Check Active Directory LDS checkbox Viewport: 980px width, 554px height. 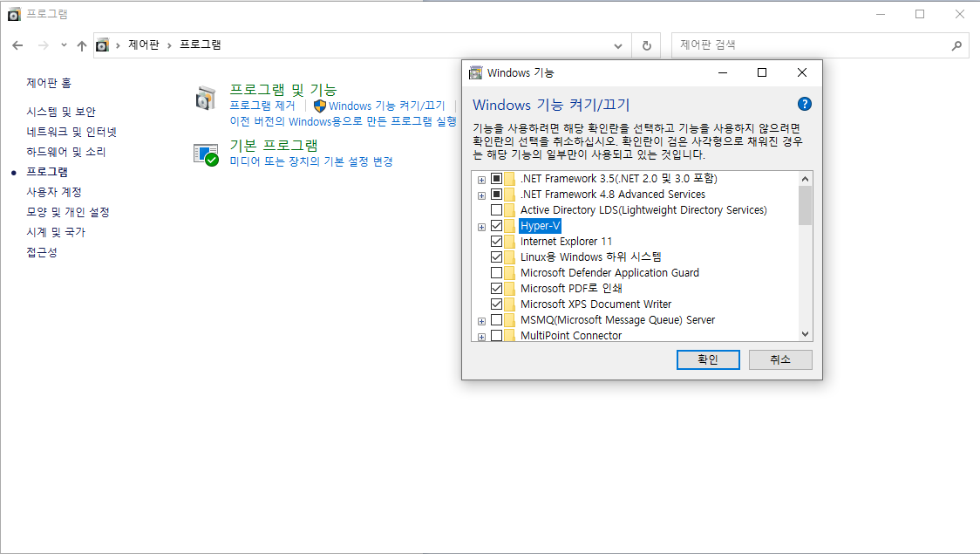tap(496, 209)
